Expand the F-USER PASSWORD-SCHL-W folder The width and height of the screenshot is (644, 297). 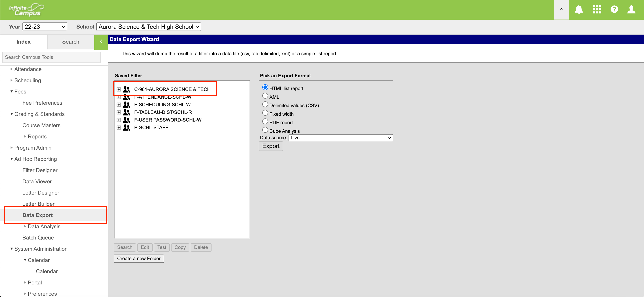[x=119, y=120]
